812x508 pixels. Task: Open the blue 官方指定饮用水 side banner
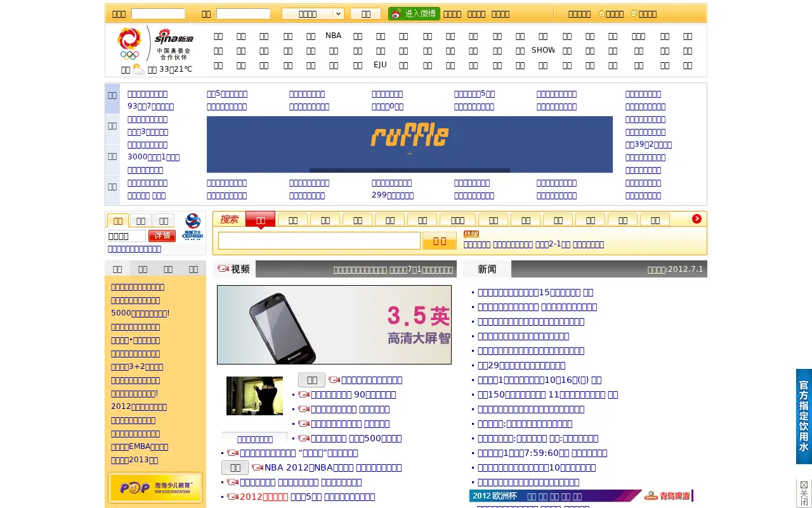point(804,417)
